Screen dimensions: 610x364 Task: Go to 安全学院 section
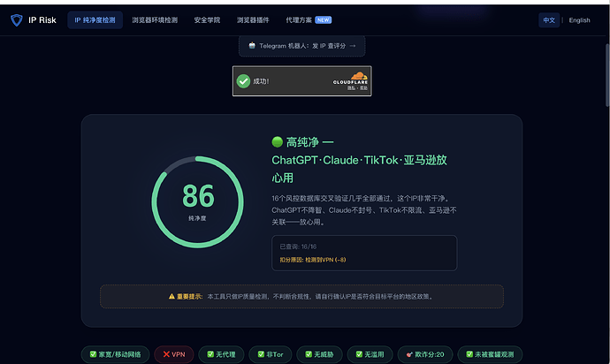click(207, 20)
